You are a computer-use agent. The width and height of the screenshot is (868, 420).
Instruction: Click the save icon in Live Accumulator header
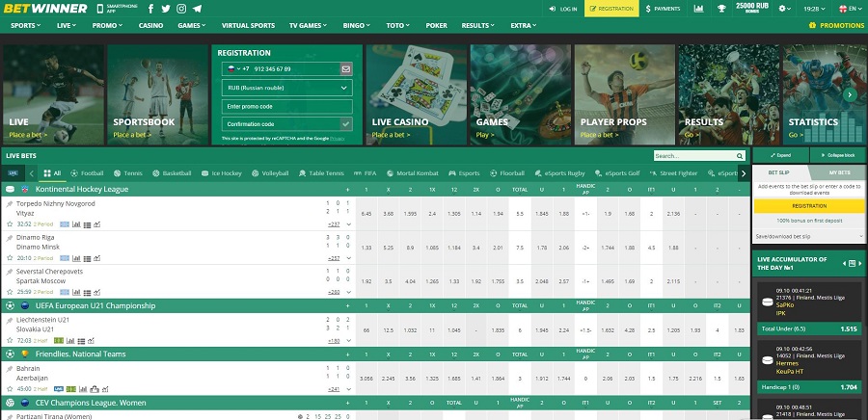[852, 264]
